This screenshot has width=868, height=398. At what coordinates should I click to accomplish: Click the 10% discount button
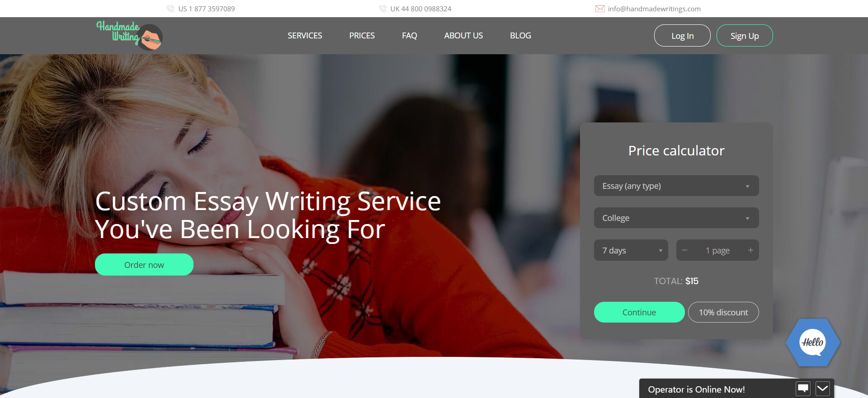click(723, 312)
